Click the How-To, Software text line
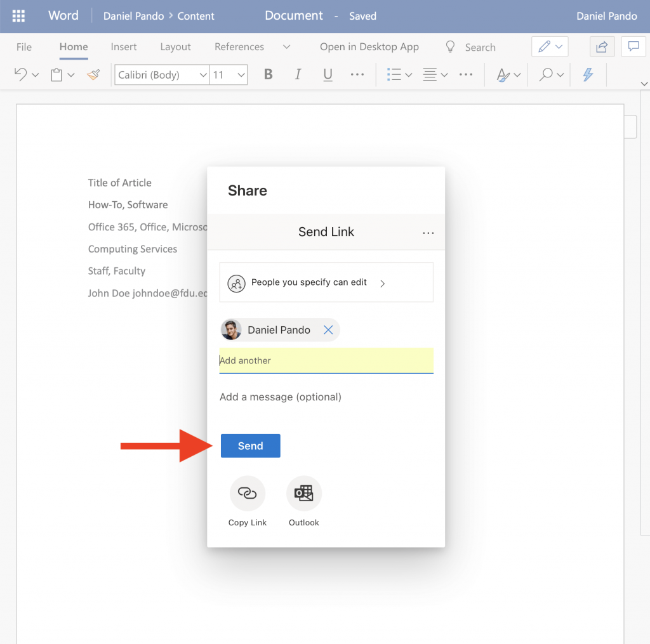The image size is (650, 644). point(128,205)
